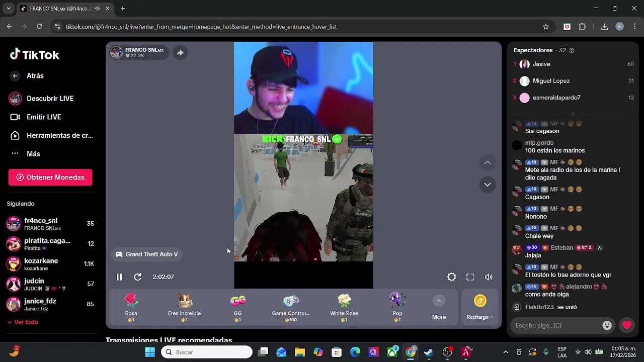The width and height of the screenshot is (644, 362).
Task: Focus the address bar URL
Action: tap(201, 27)
